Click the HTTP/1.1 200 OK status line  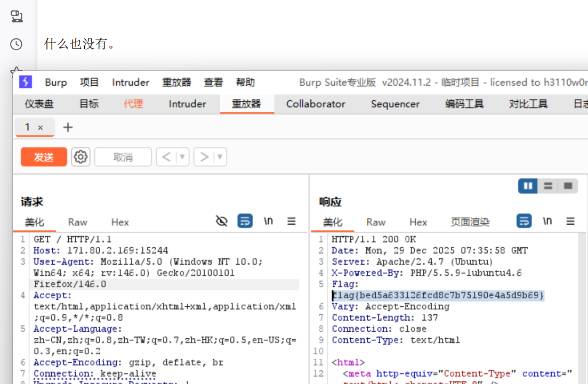pyautogui.click(x=374, y=239)
